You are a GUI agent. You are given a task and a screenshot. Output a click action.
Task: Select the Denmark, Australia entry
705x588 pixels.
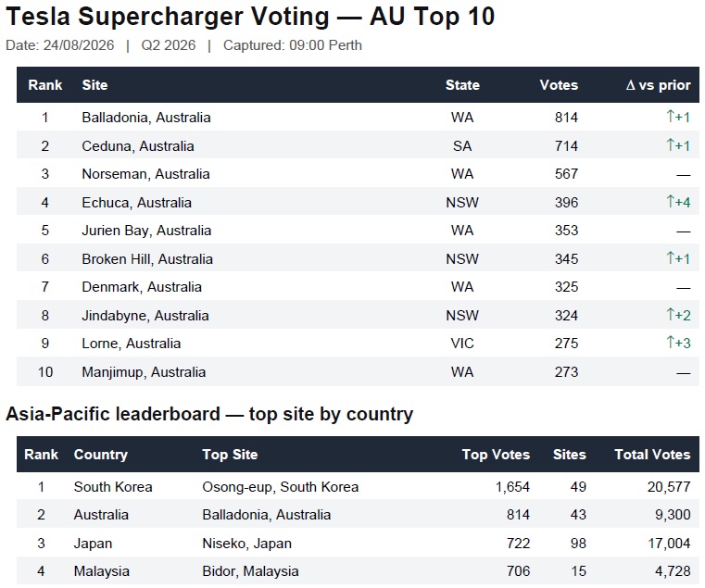[142, 287]
